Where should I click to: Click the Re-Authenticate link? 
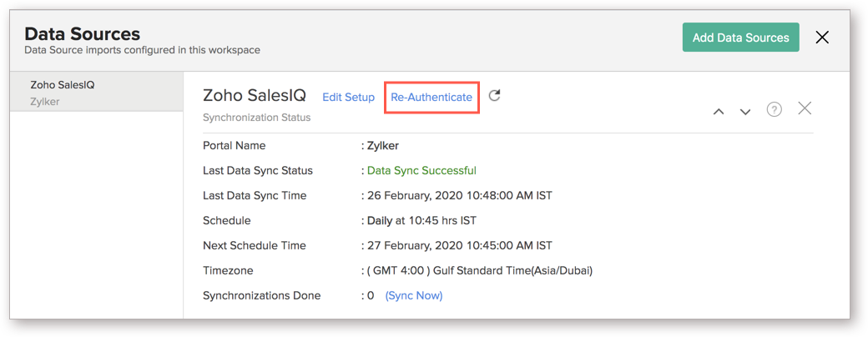(431, 98)
